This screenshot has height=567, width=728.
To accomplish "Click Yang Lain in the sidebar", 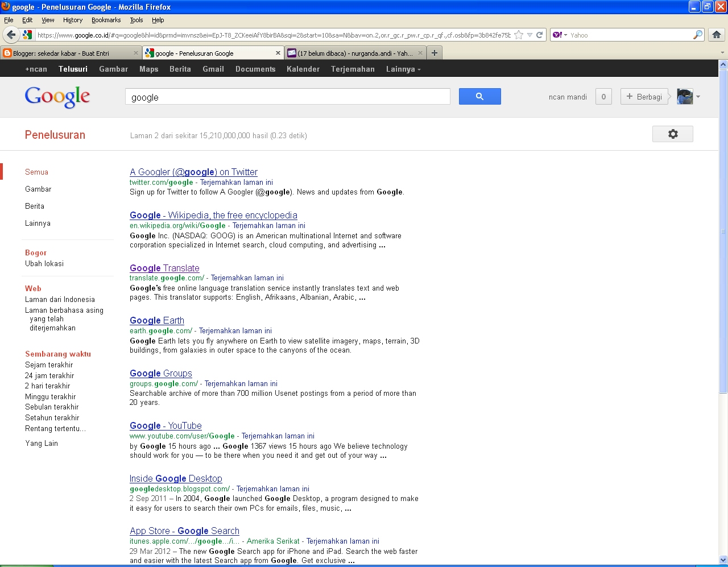I will pos(42,443).
